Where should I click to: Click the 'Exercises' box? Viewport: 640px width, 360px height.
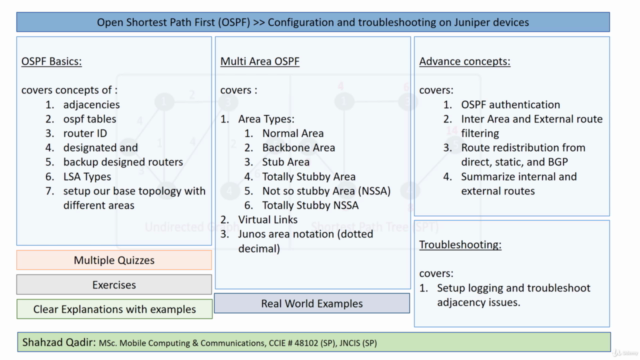[114, 284]
